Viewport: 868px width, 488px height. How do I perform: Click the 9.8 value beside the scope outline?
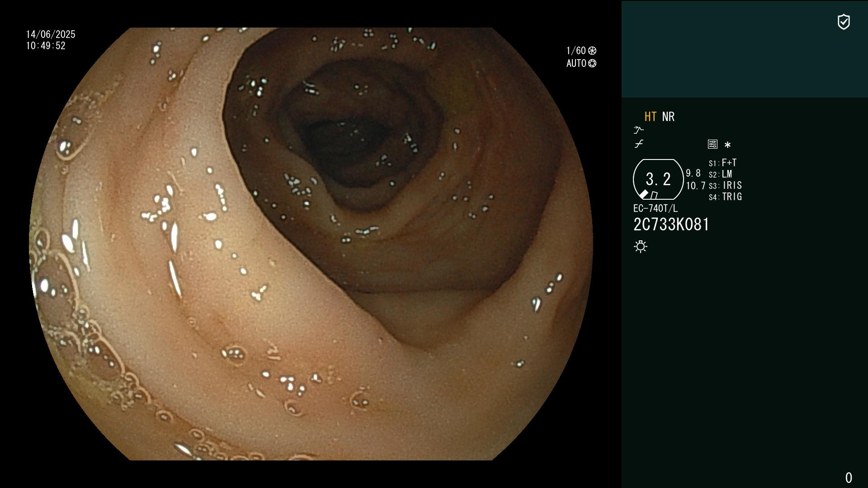693,173
